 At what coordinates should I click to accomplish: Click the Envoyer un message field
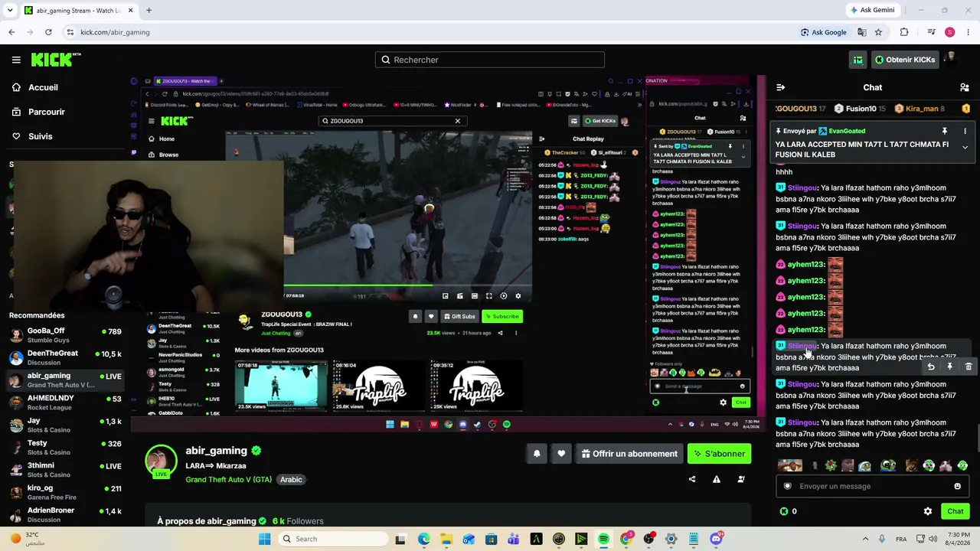[871, 486]
